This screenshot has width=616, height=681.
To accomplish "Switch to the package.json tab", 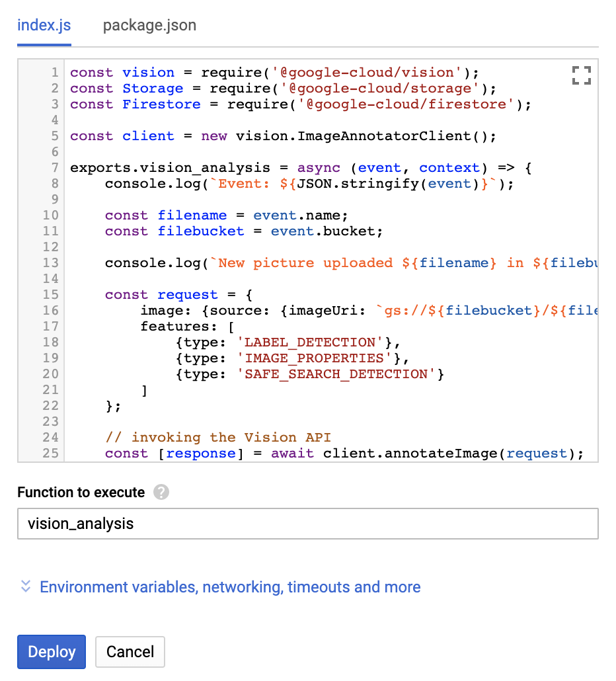I will coord(149,26).
